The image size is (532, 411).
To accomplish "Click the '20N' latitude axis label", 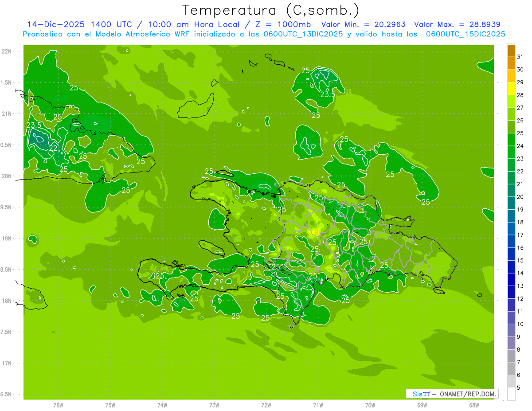I will coord(7,176).
